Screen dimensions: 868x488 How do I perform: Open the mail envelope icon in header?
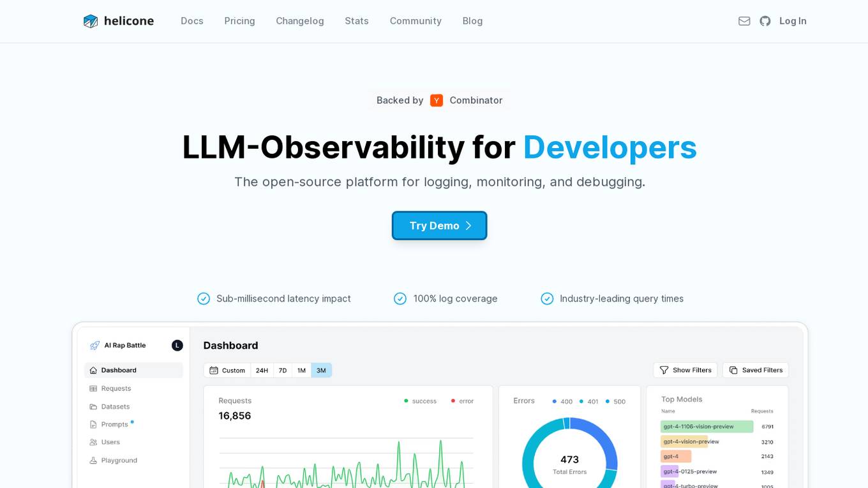pos(744,21)
